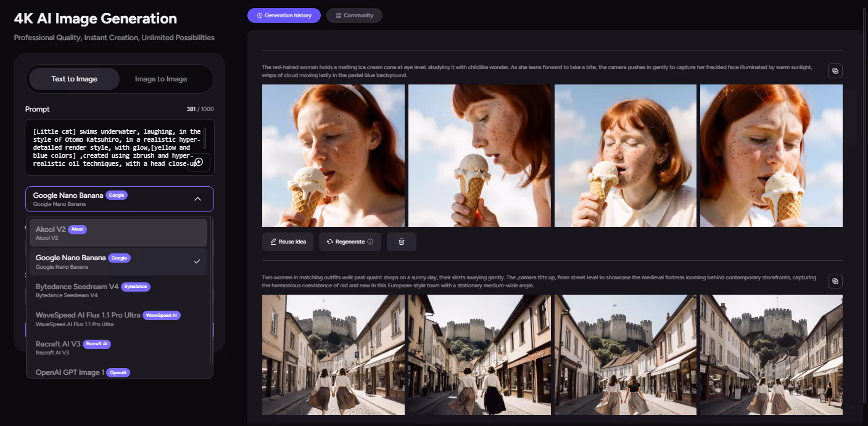Viewport: 868px width, 426px height.
Task: Select Google Nano Banana in dropdown list
Action: click(x=118, y=261)
